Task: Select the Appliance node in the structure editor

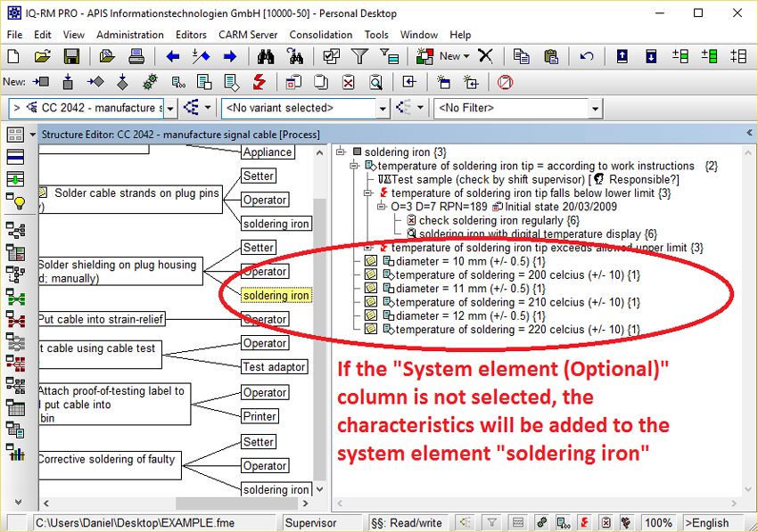Action: pos(268,152)
